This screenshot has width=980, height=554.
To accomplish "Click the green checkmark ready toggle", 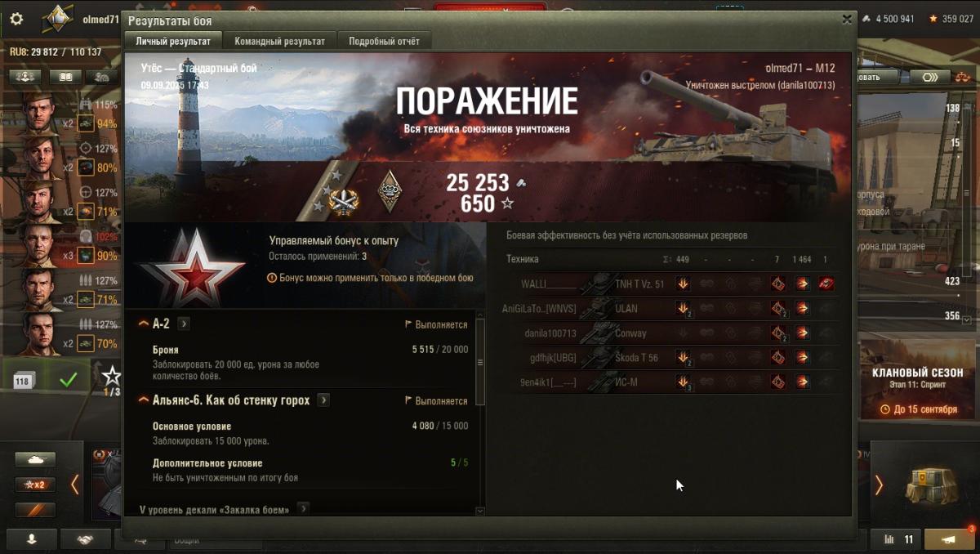I will (69, 379).
